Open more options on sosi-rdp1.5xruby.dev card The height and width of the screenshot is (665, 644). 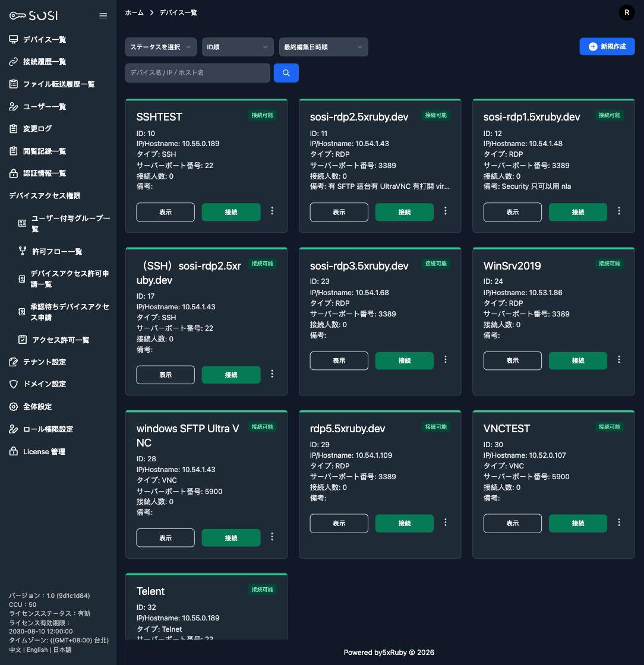coord(619,211)
